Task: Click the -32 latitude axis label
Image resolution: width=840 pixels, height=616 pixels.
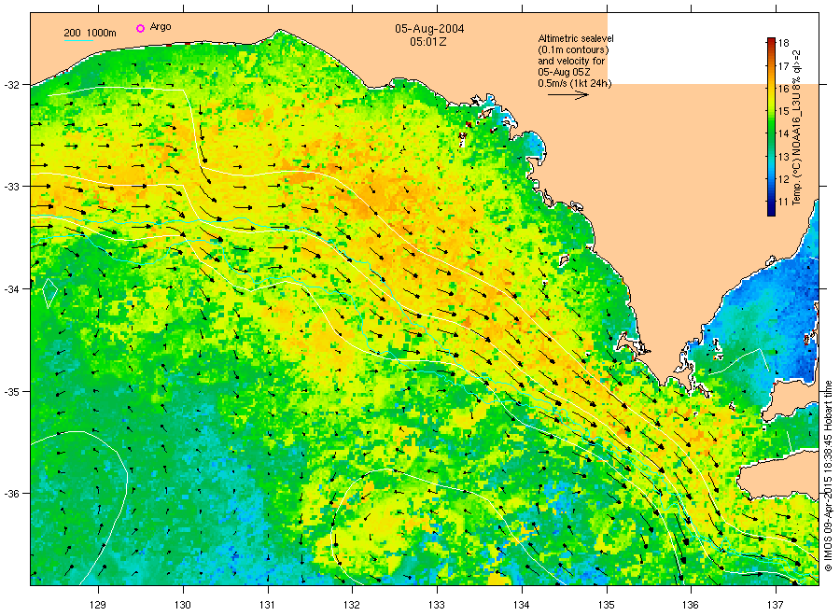Action: (x=10, y=85)
